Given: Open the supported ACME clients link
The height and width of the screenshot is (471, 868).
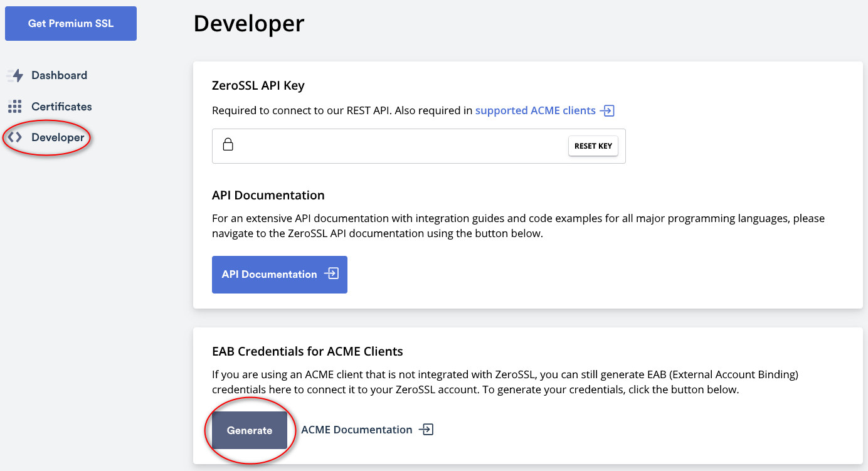Looking at the screenshot, I should point(536,110).
